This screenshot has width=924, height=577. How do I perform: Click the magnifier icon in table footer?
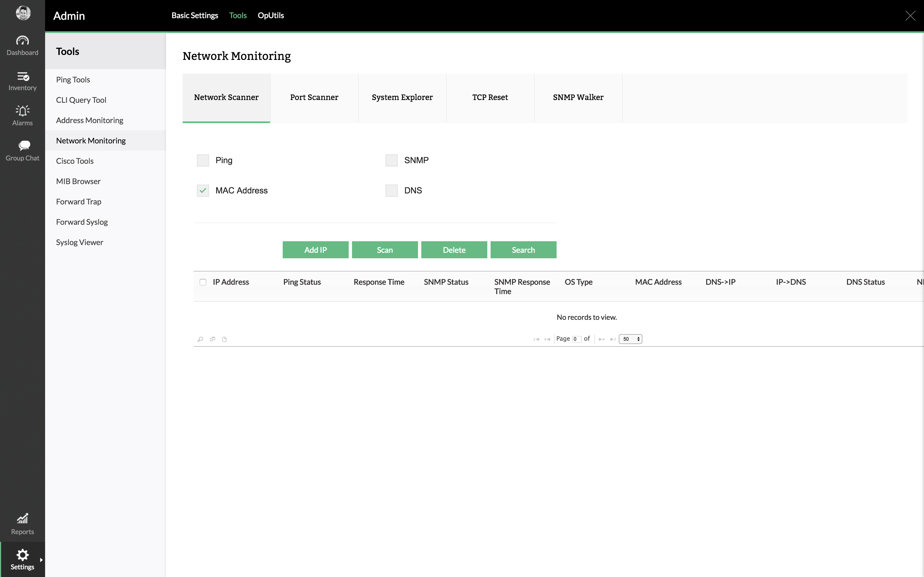click(200, 339)
